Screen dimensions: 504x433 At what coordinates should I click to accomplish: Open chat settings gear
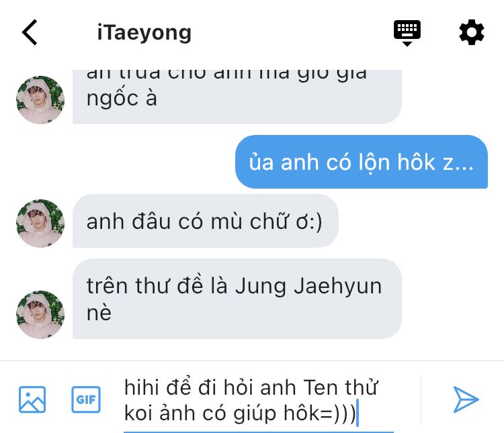[471, 32]
